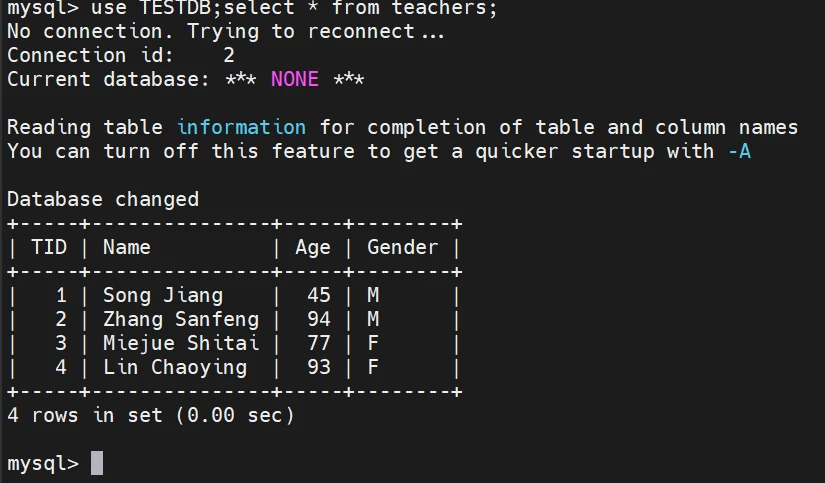
Task: Click the Name column header
Action: click(127, 247)
